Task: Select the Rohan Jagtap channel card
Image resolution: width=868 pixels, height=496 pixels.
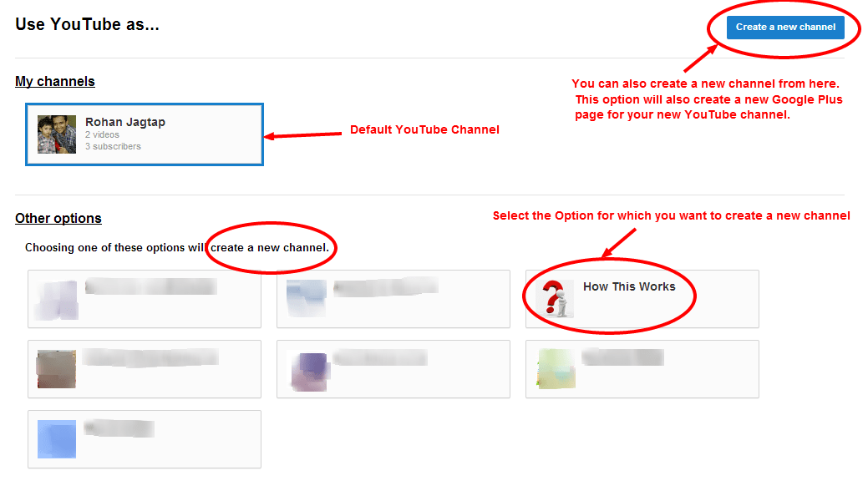Action: [x=145, y=134]
